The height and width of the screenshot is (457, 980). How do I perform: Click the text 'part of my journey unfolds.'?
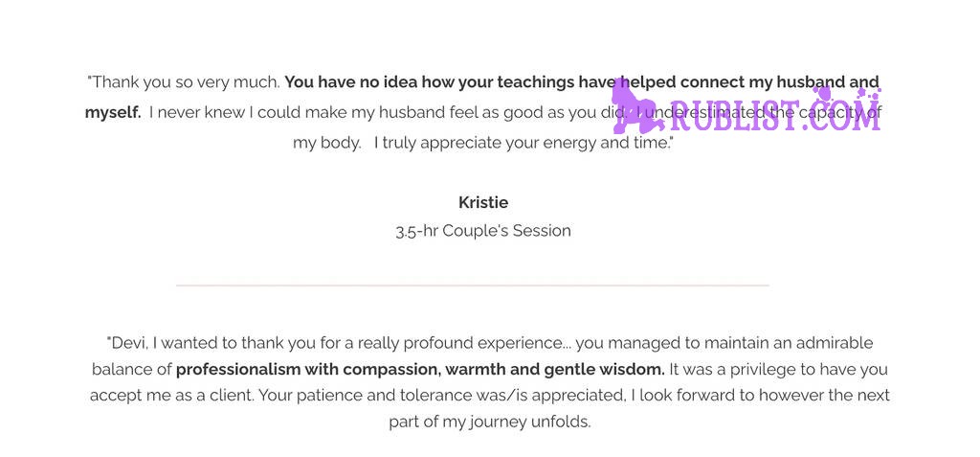pyautogui.click(x=489, y=422)
